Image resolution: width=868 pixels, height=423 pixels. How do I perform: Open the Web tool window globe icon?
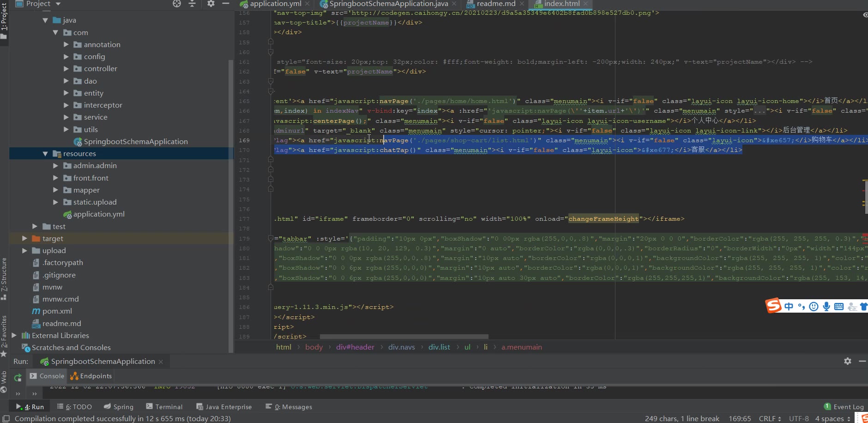[x=4, y=389]
